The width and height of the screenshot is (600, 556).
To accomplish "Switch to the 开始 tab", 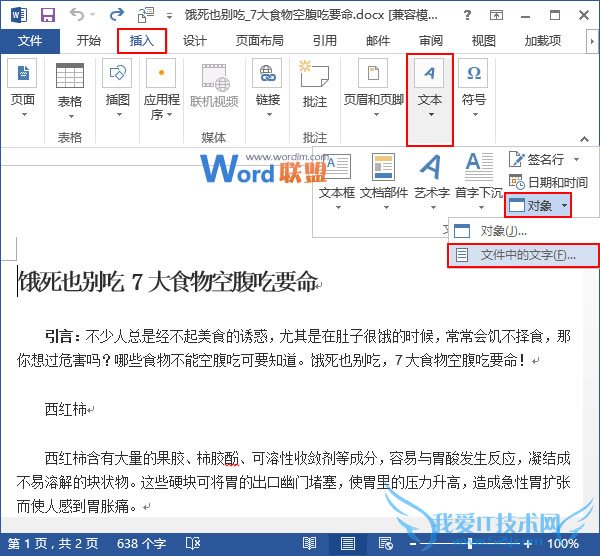I will point(88,41).
